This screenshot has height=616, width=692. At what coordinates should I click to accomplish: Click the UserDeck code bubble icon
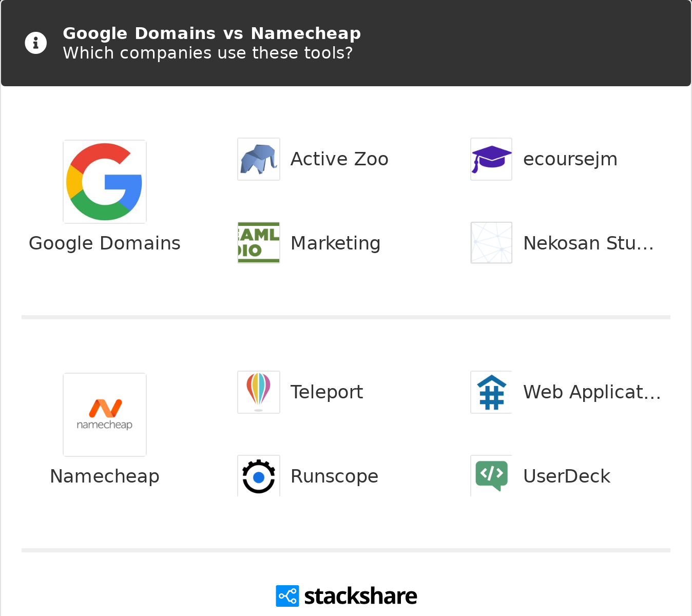point(491,476)
